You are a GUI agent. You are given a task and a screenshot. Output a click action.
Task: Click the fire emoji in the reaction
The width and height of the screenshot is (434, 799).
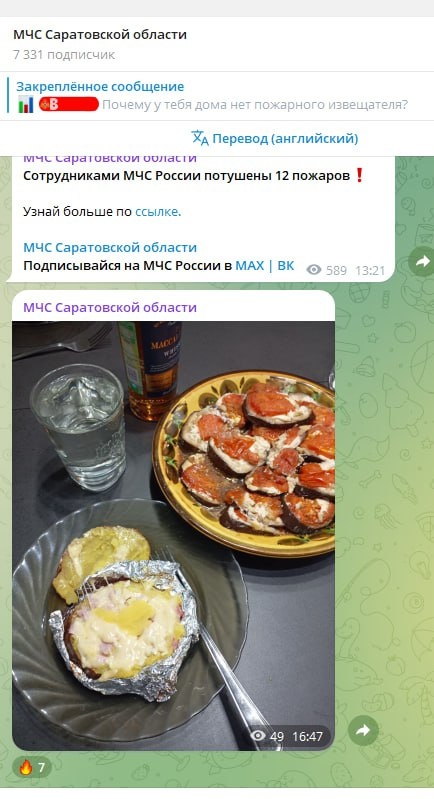coord(25,767)
